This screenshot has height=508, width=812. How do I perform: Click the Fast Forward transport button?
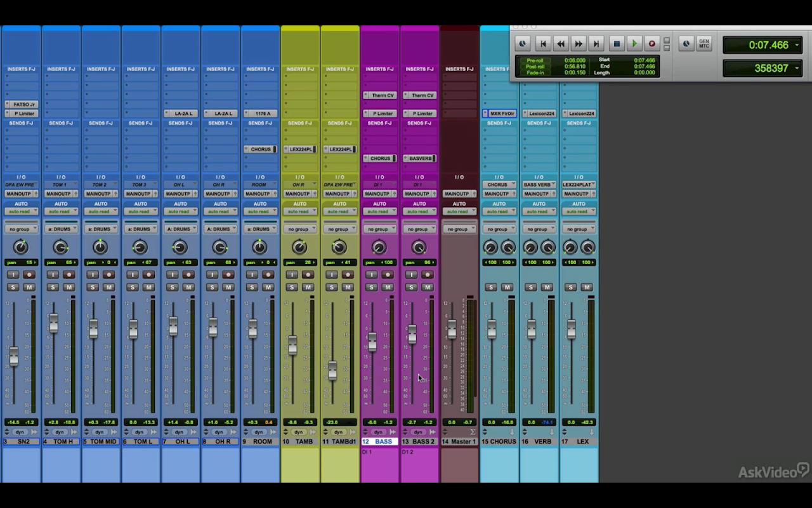[578, 44]
